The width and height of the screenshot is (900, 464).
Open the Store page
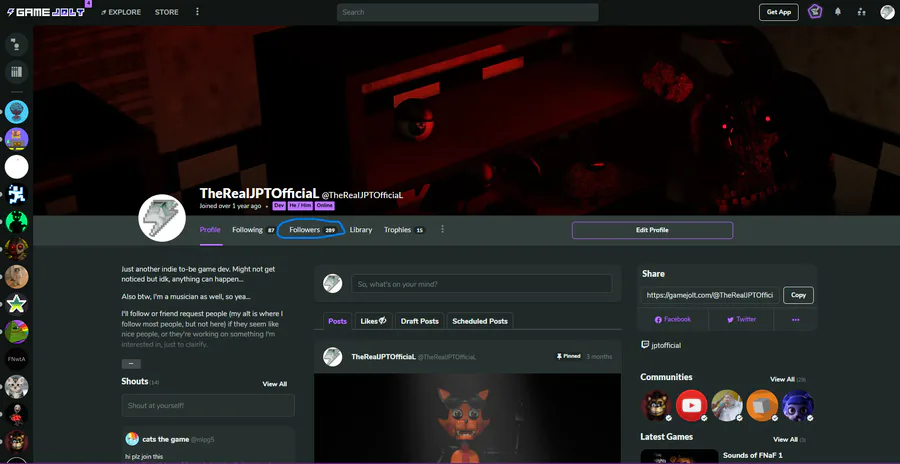166,12
